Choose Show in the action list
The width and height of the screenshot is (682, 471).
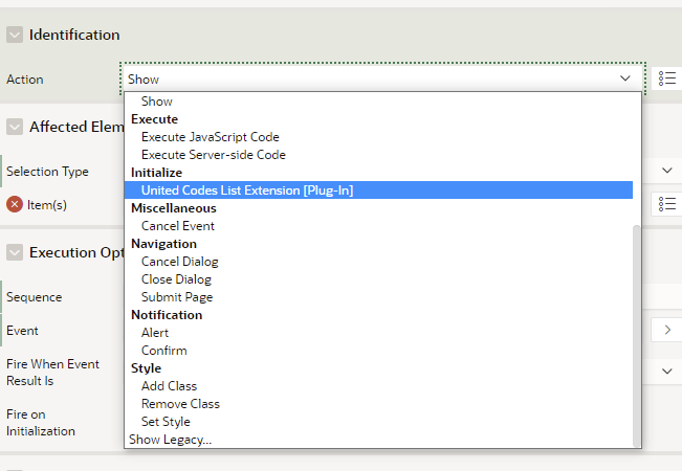pyautogui.click(x=378, y=101)
